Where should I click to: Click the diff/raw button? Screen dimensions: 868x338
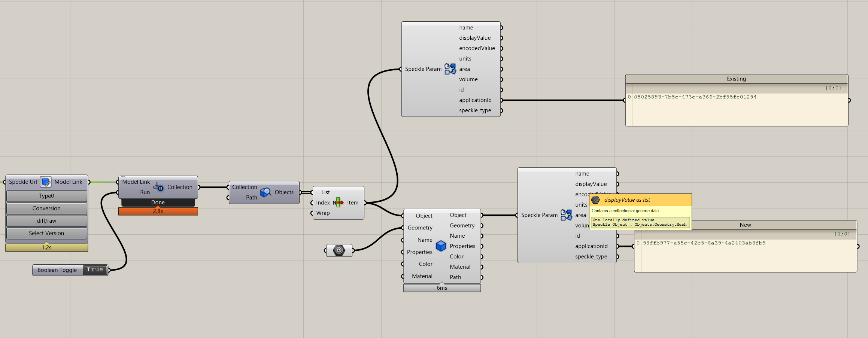(x=46, y=221)
